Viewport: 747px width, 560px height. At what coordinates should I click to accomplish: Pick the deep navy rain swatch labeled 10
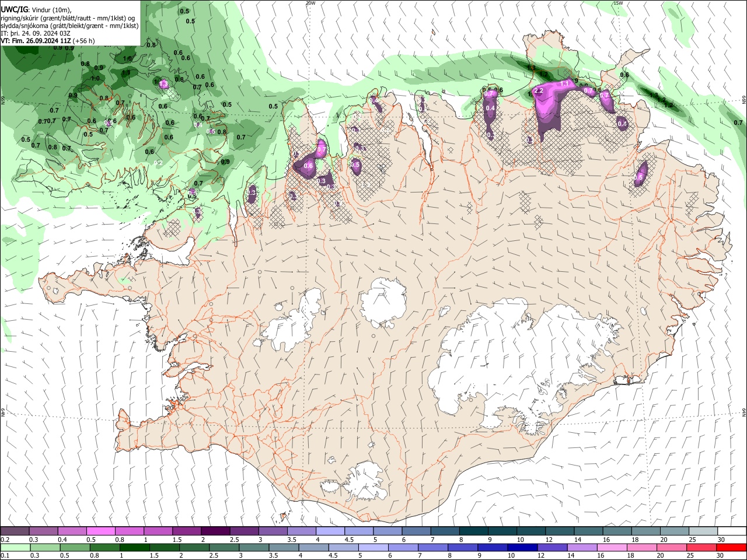(x=521, y=547)
